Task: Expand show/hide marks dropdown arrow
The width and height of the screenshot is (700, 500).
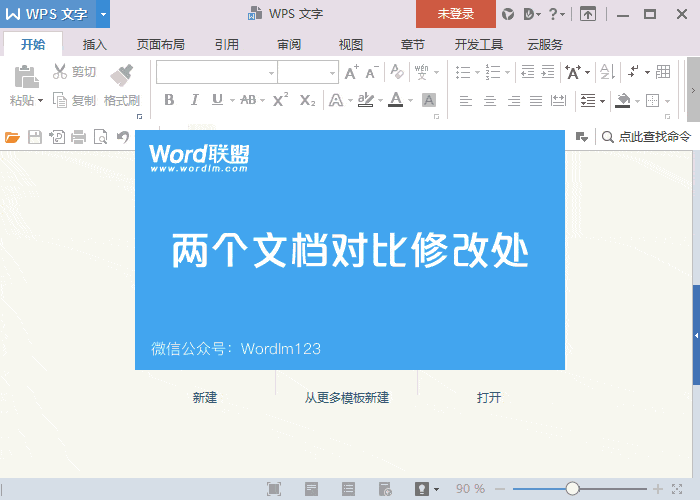Action: (647, 72)
